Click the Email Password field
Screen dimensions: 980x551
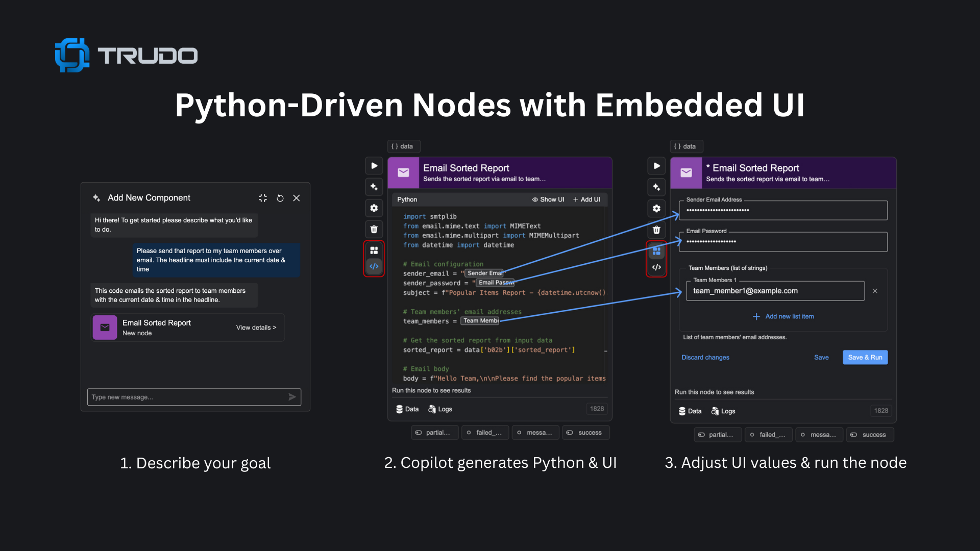tap(783, 242)
